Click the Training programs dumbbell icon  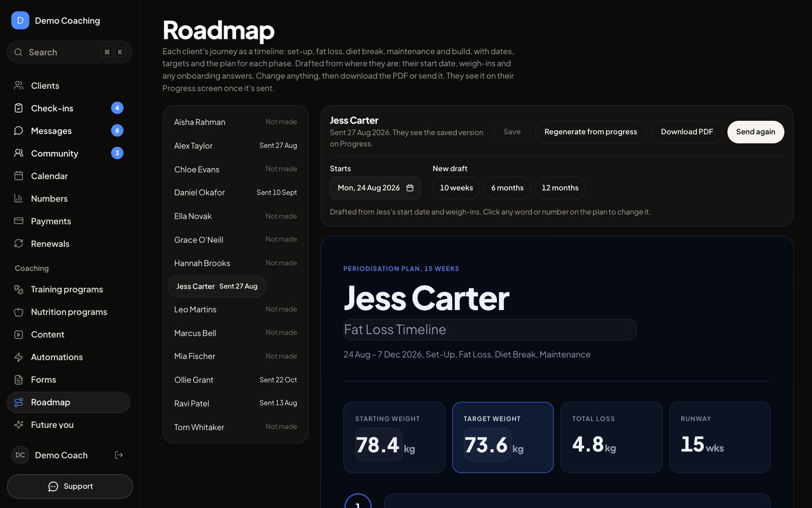coord(19,289)
